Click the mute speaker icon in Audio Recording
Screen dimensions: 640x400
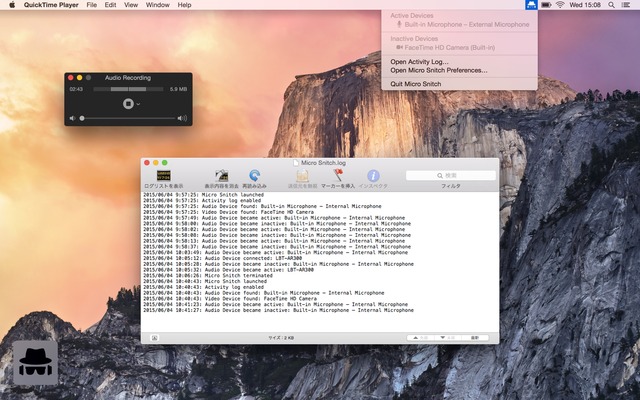(72, 118)
